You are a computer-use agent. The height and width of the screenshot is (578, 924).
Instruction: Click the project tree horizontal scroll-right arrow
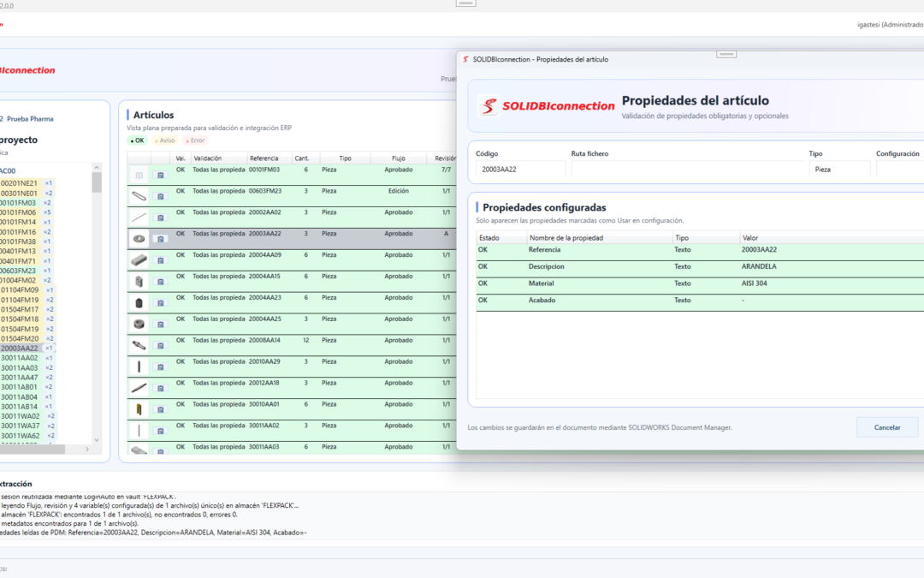pos(87,450)
